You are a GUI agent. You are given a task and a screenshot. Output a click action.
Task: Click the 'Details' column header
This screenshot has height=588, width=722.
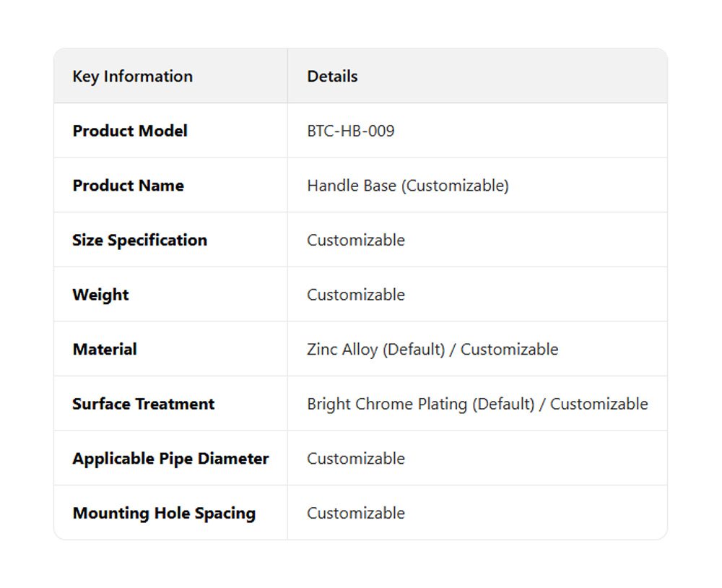pos(332,77)
